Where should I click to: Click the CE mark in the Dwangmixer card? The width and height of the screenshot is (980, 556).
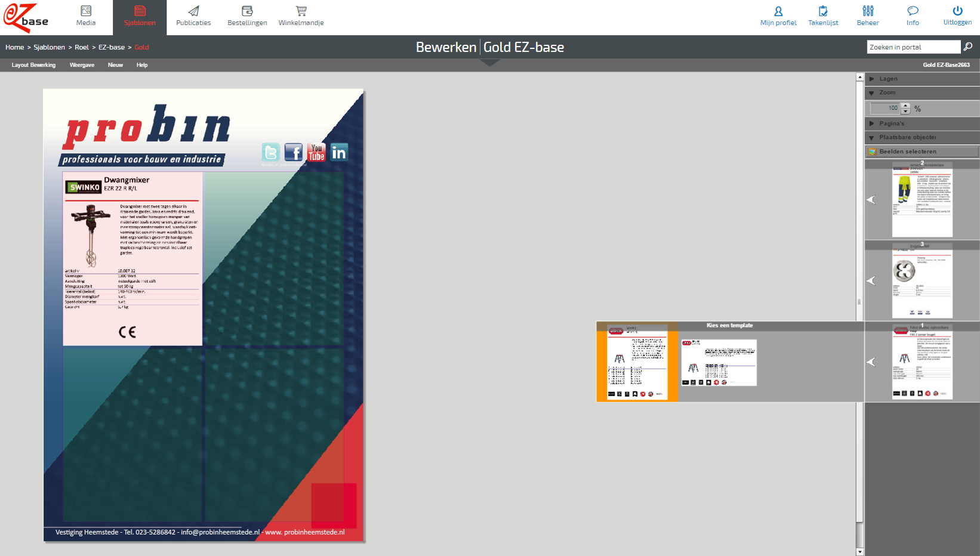(x=127, y=332)
